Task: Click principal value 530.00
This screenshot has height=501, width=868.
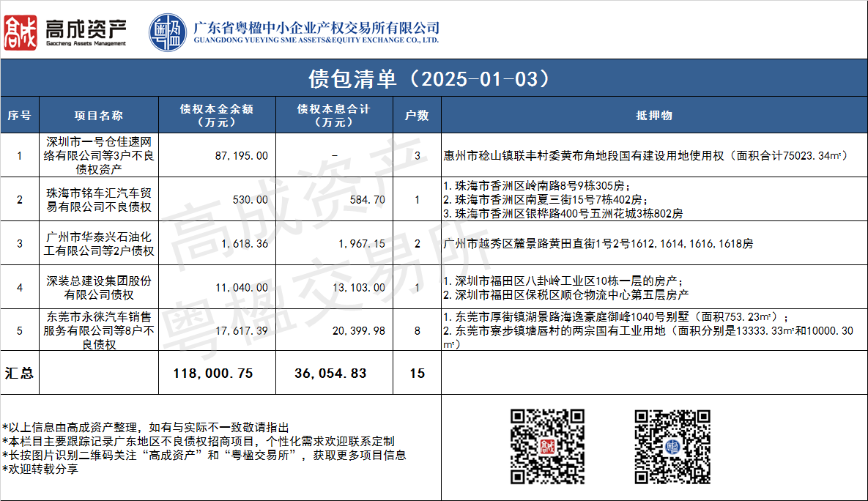Action: [x=251, y=200]
